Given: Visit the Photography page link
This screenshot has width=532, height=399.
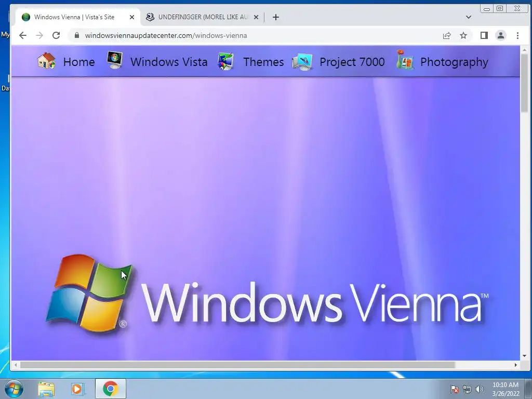Looking at the screenshot, I should point(454,62).
